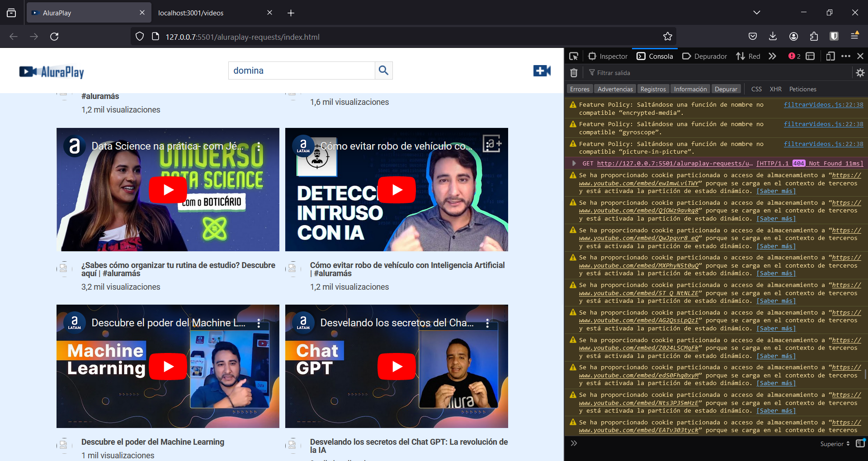Toggle the Errores filter
This screenshot has height=461, width=868.
(580, 89)
